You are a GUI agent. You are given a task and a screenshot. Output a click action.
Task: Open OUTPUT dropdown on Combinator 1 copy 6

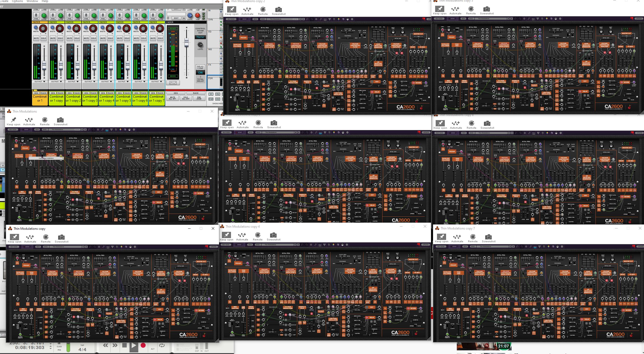[x=140, y=81]
